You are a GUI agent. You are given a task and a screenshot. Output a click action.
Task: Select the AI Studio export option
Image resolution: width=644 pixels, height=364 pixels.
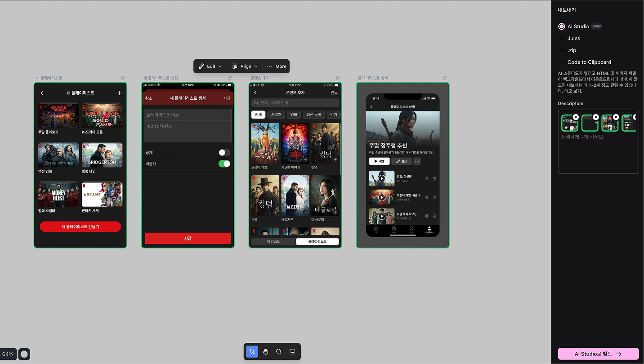tap(562, 27)
